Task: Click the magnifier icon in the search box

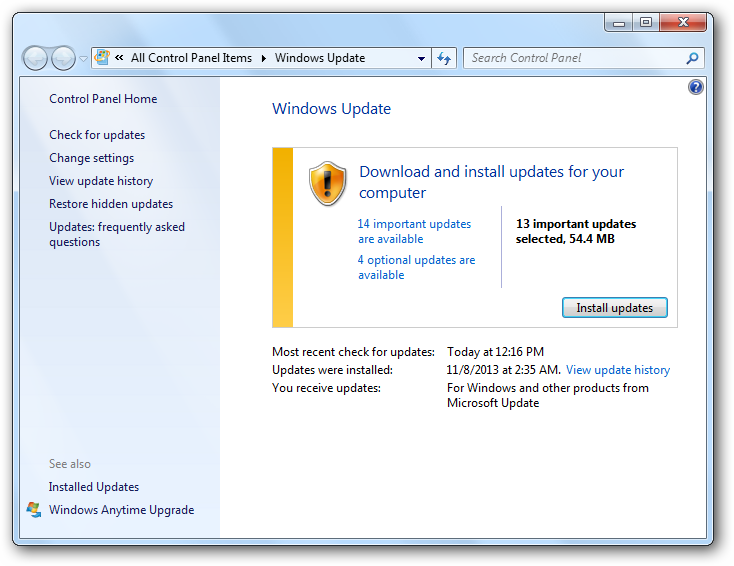Action: click(692, 58)
